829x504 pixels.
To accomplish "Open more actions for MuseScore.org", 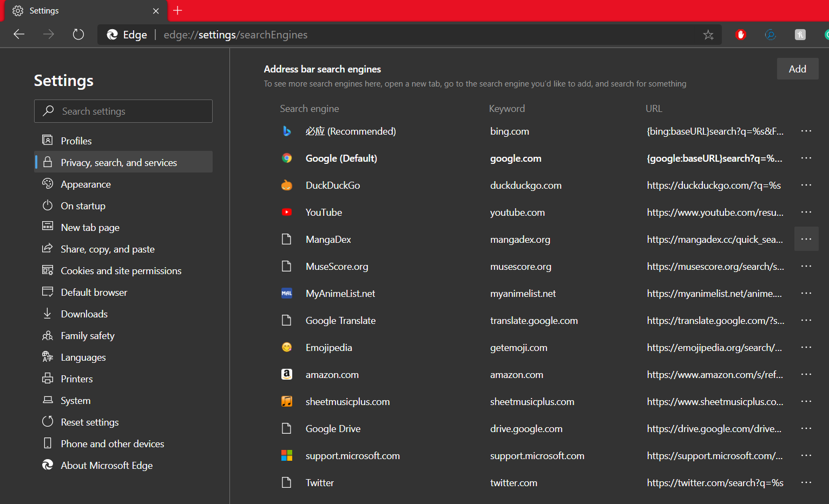I will pos(806,266).
